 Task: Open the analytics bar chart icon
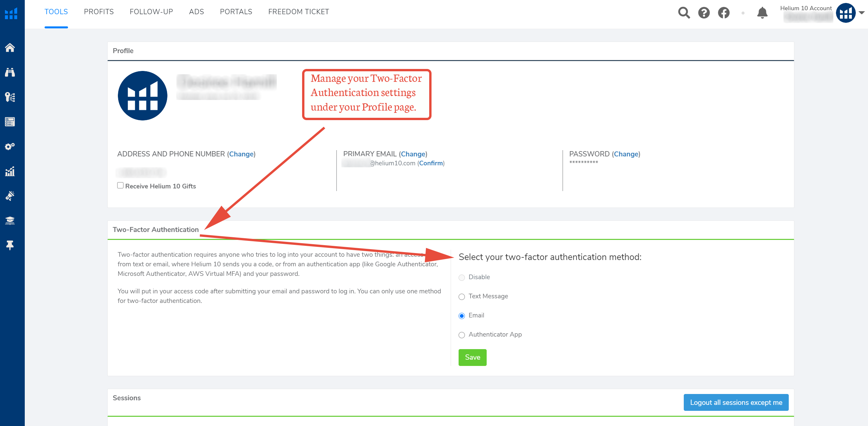(10, 171)
